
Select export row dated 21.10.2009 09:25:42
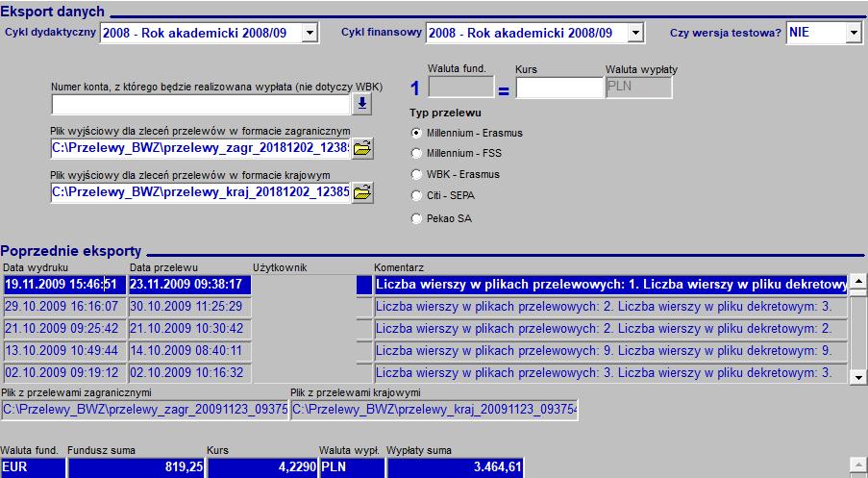64,329
